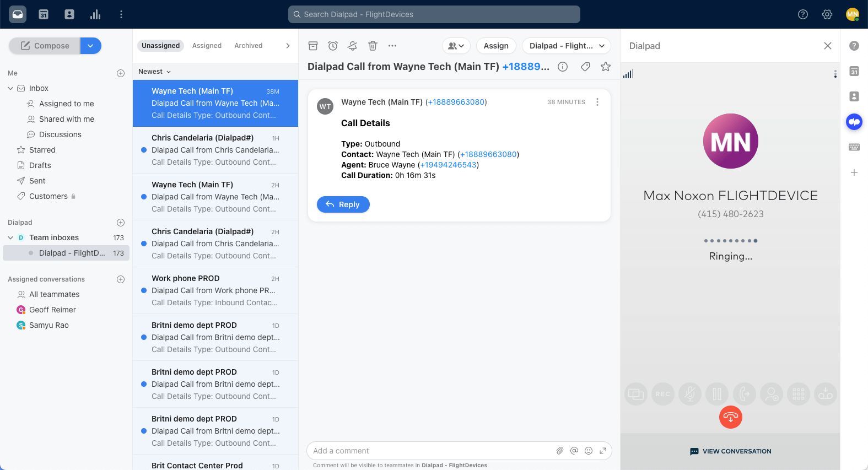
Task: Open the Dialpad - Flight... inbox dropdown
Action: pyautogui.click(x=567, y=46)
